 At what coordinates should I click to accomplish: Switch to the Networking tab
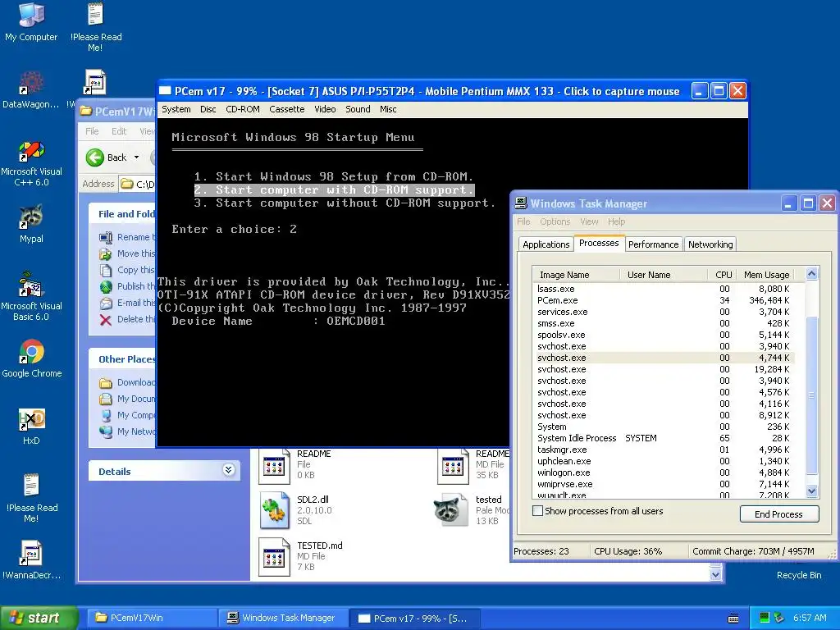710,244
